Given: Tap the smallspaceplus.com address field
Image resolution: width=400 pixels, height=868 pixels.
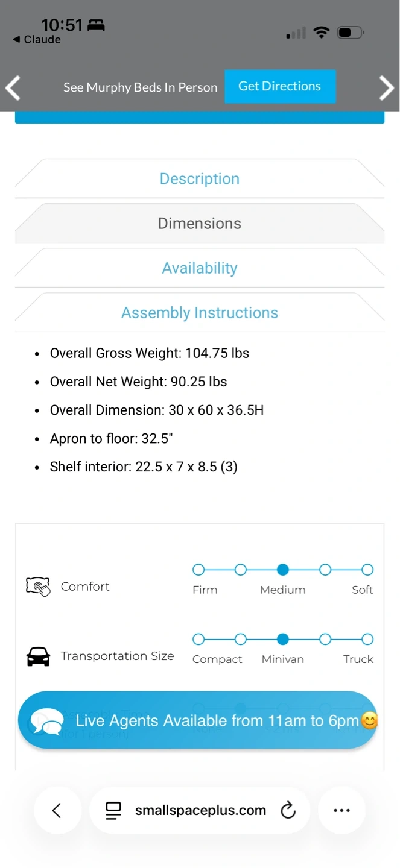Looking at the screenshot, I should pyautogui.click(x=200, y=811).
